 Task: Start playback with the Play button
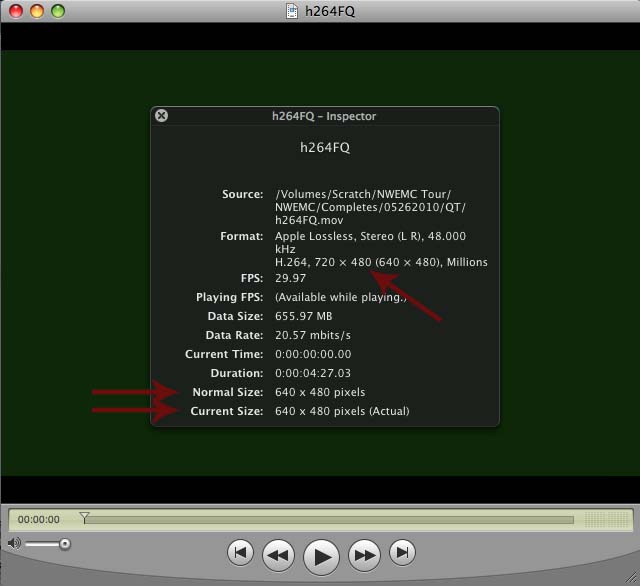tap(321, 557)
